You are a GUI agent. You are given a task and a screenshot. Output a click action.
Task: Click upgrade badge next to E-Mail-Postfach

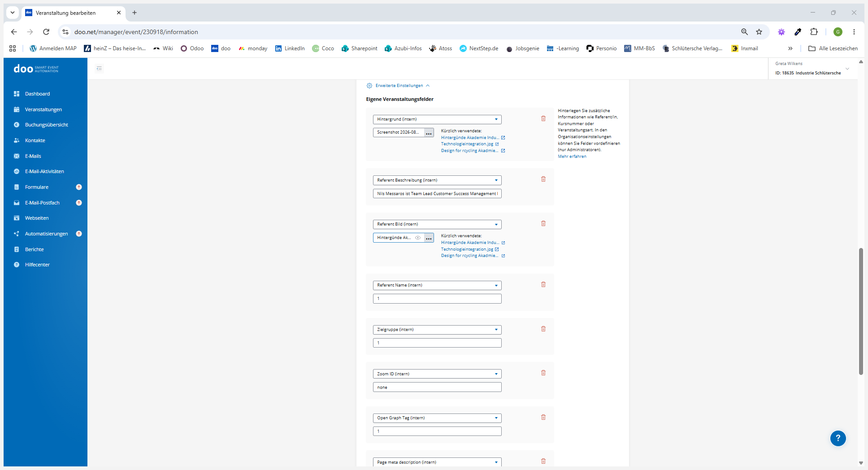pyautogui.click(x=79, y=203)
